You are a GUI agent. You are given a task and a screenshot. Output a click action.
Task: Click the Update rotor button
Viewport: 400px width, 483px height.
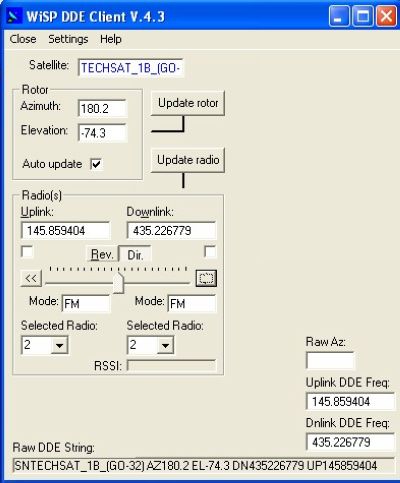[x=188, y=103]
